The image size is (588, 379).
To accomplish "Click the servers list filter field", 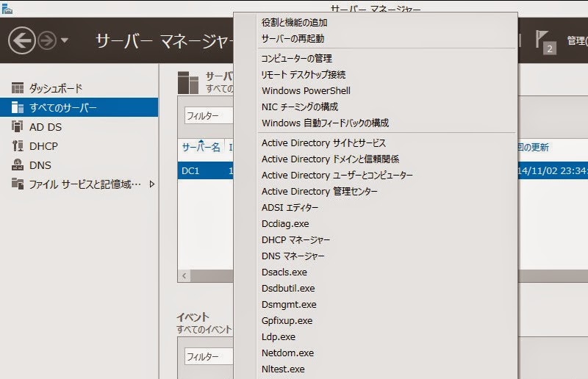I will point(209,116).
